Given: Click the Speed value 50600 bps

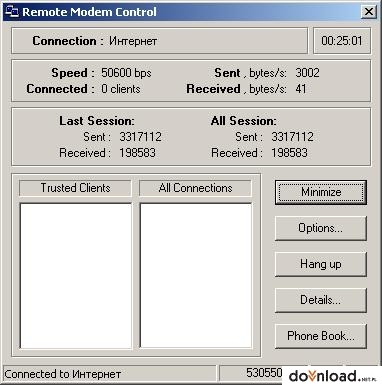Looking at the screenshot, I should point(126,73).
